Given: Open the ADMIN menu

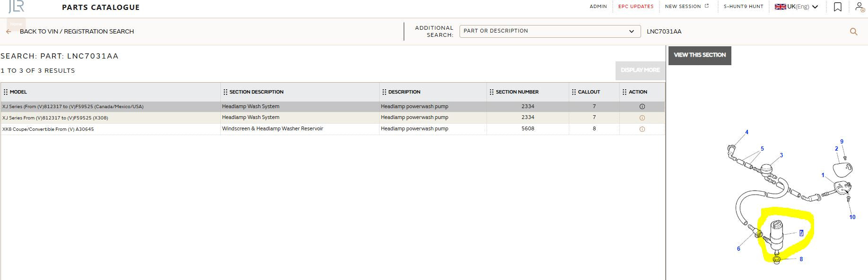Looking at the screenshot, I should tap(598, 7).
